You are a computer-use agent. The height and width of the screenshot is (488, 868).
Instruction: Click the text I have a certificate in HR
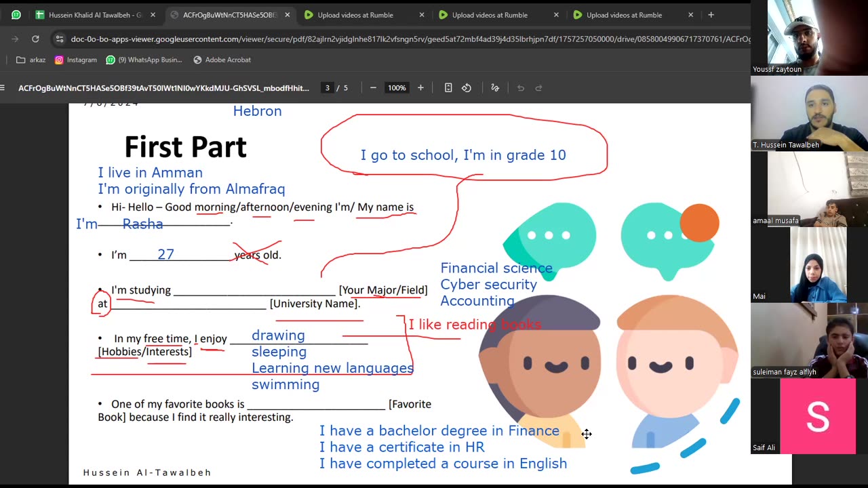pyautogui.click(x=402, y=447)
